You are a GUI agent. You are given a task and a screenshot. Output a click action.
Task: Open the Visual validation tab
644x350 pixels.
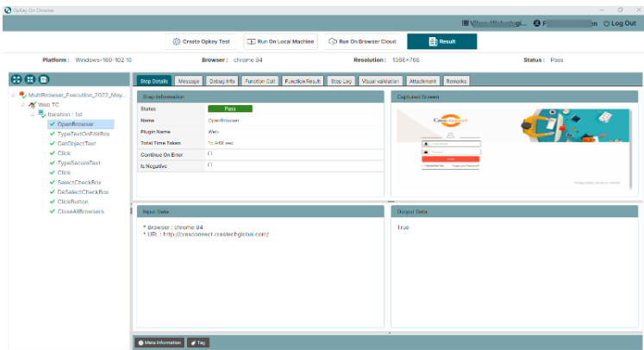click(380, 81)
